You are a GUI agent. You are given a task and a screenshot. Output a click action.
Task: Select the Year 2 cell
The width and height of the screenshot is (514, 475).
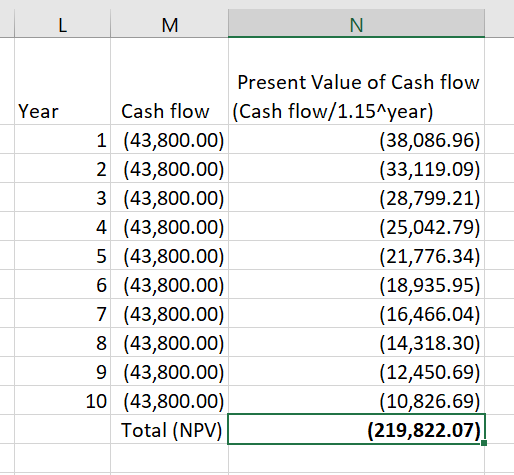click(x=62, y=168)
